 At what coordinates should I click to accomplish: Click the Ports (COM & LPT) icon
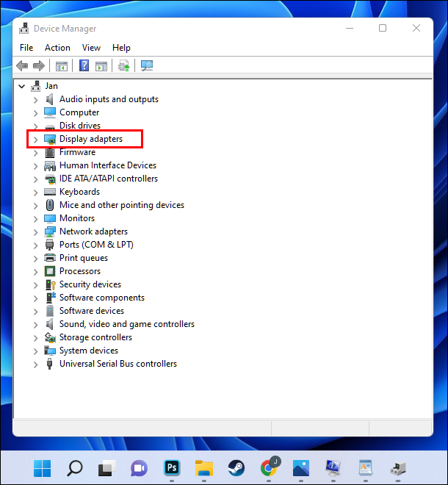(x=49, y=245)
